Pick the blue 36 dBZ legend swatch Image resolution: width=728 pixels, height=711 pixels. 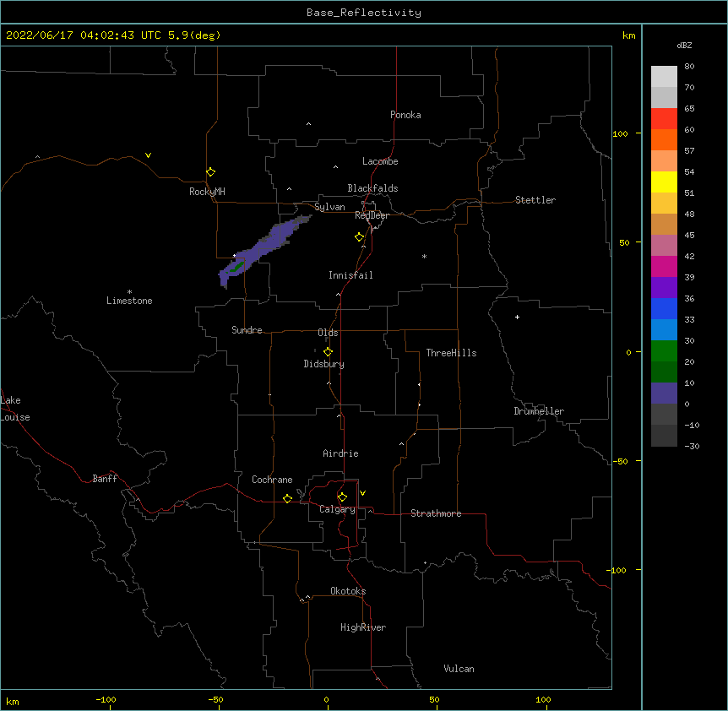[x=664, y=308]
